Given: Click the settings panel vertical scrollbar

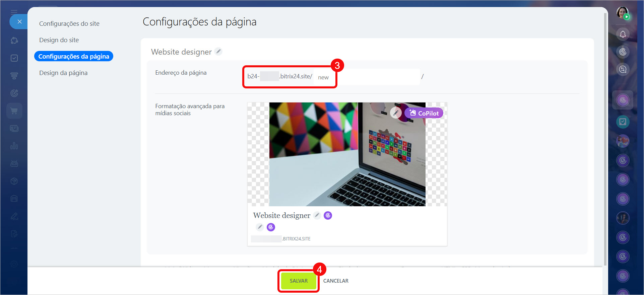Looking at the screenshot, I should pos(605,134).
